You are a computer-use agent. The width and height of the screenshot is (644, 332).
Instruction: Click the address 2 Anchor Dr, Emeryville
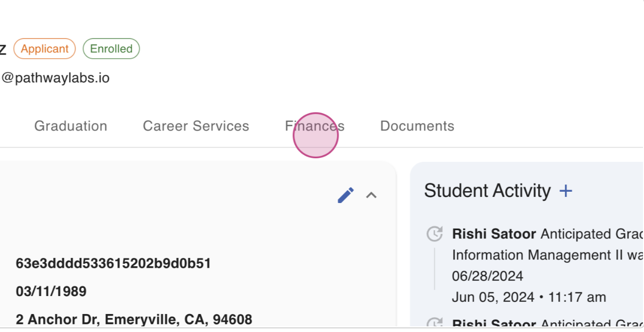[134, 320]
